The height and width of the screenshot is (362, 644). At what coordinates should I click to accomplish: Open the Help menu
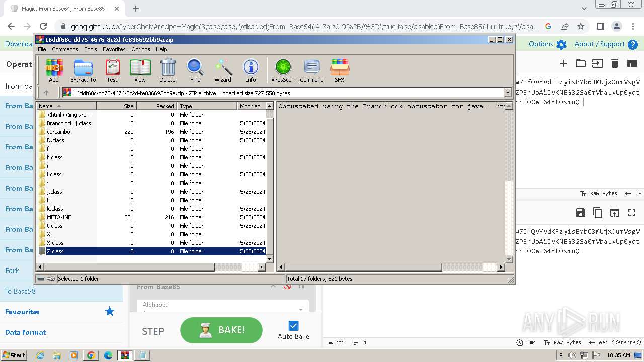[162, 49]
